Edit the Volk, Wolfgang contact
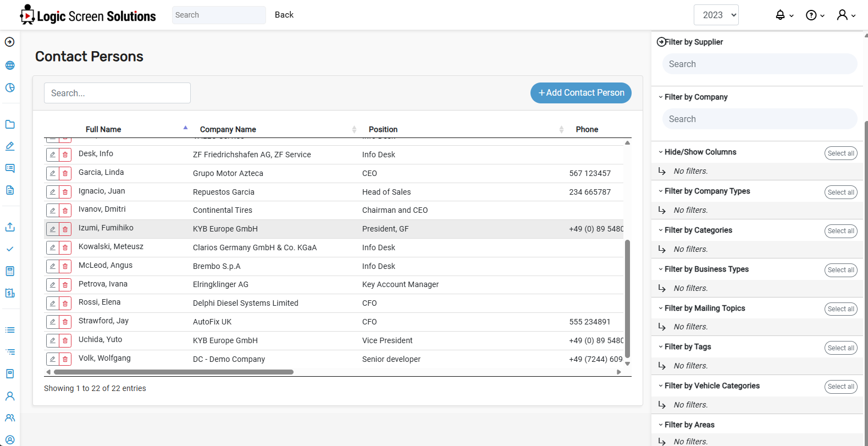Viewport: 868px width, 446px height. (53, 359)
